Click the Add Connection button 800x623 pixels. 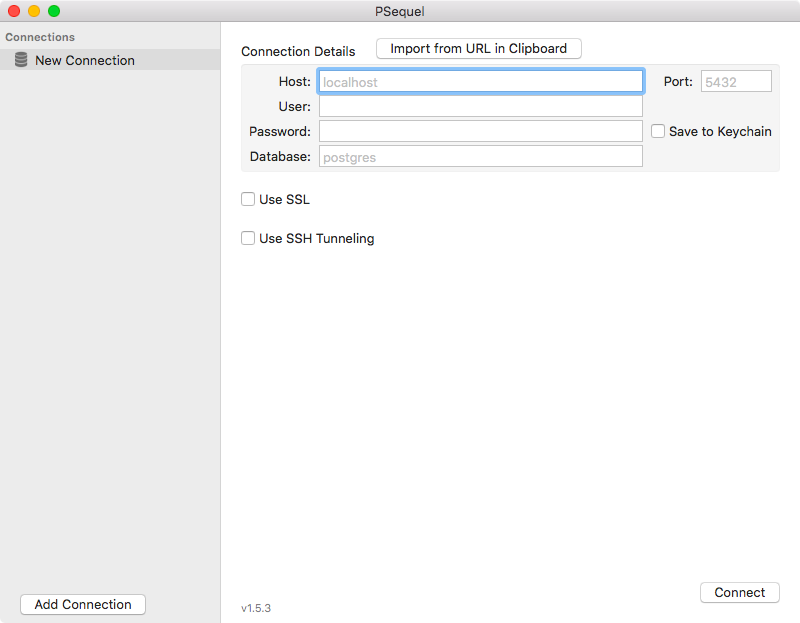83,604
